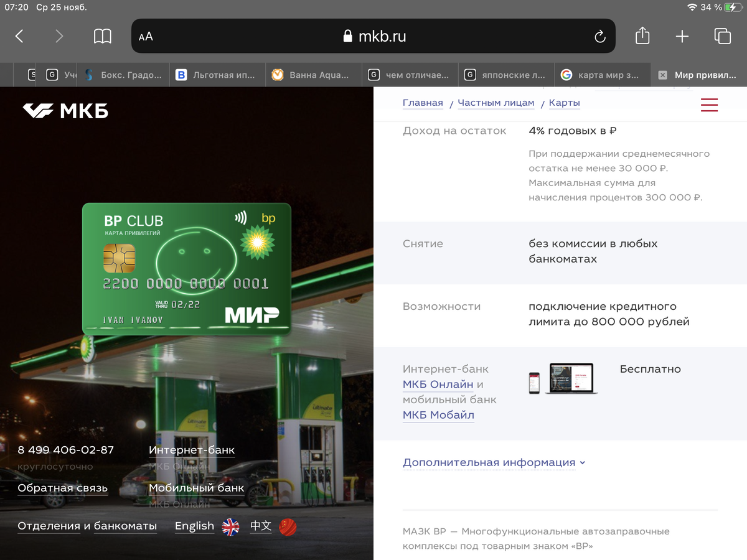Switch to the 'чем отличае...' tab
Screen dimensions: 747x560
(410, 75)
